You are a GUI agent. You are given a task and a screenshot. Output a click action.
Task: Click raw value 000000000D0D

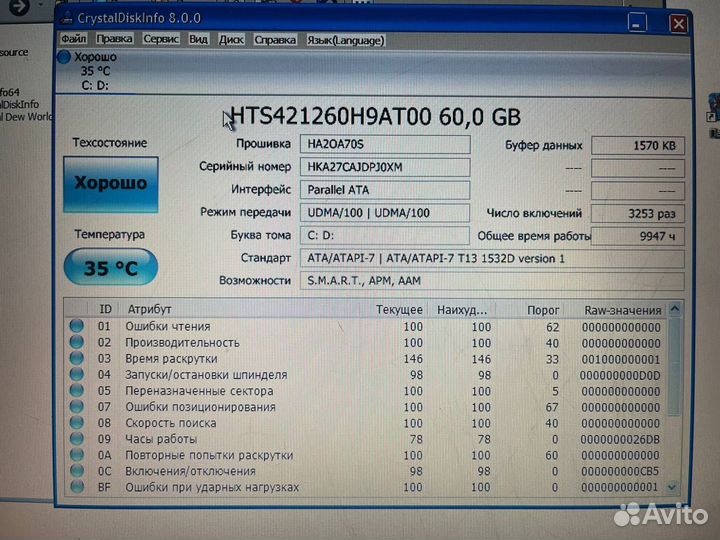(x=620, y=376)
